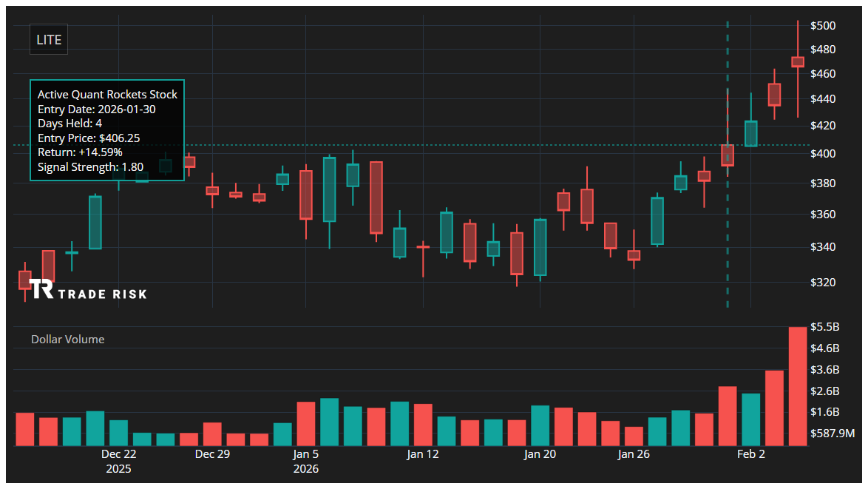This screenshot has width=868, height=489.
Task: Click the $5.5B volume axis label
Action: click(x=825, y=327)
